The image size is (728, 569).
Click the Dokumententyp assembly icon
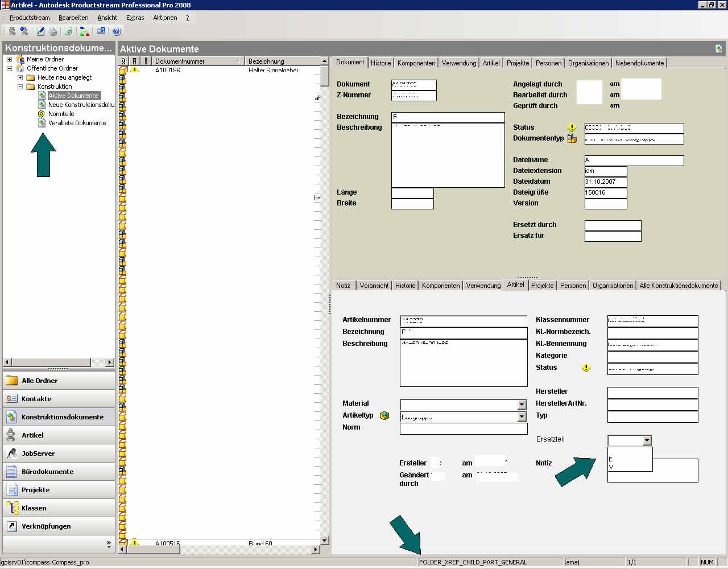click(572, 138)
